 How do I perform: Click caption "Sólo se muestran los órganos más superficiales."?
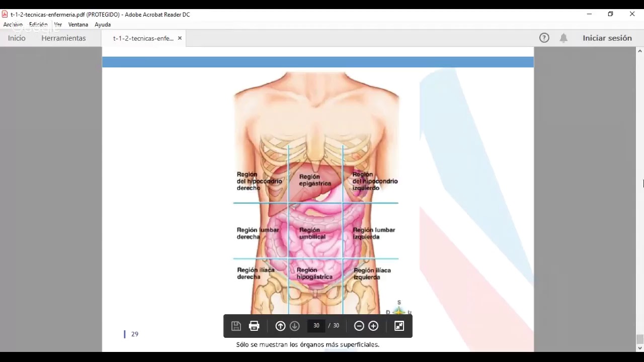tap(307, 344)
